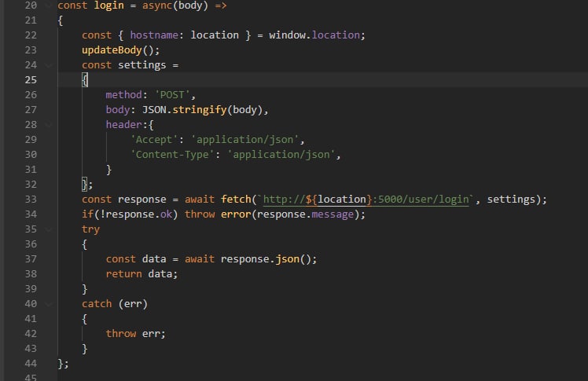Click the 'settings' variable declaration on line 24
This screenshot has height=381, width=588.
click(142, 65)
